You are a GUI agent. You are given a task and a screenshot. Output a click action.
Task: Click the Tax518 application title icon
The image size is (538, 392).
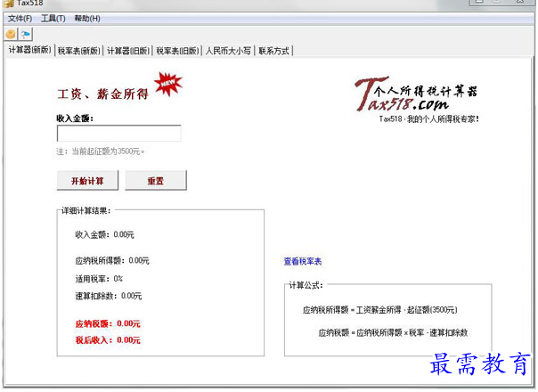click(8, 3)
